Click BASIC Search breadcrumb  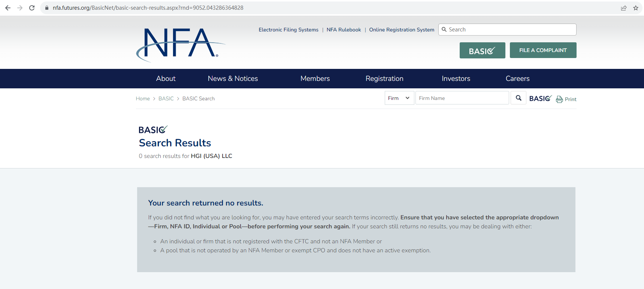point(199,98)
